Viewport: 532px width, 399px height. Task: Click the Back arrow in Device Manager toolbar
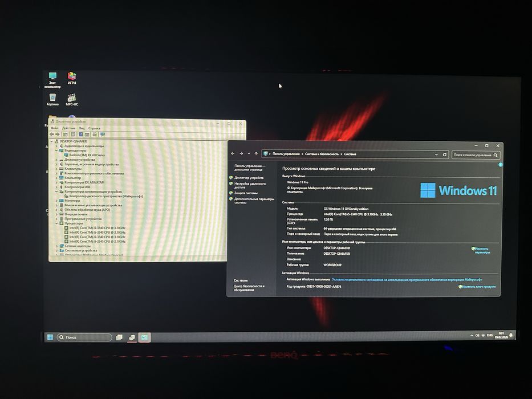click(x=51, y=135)
